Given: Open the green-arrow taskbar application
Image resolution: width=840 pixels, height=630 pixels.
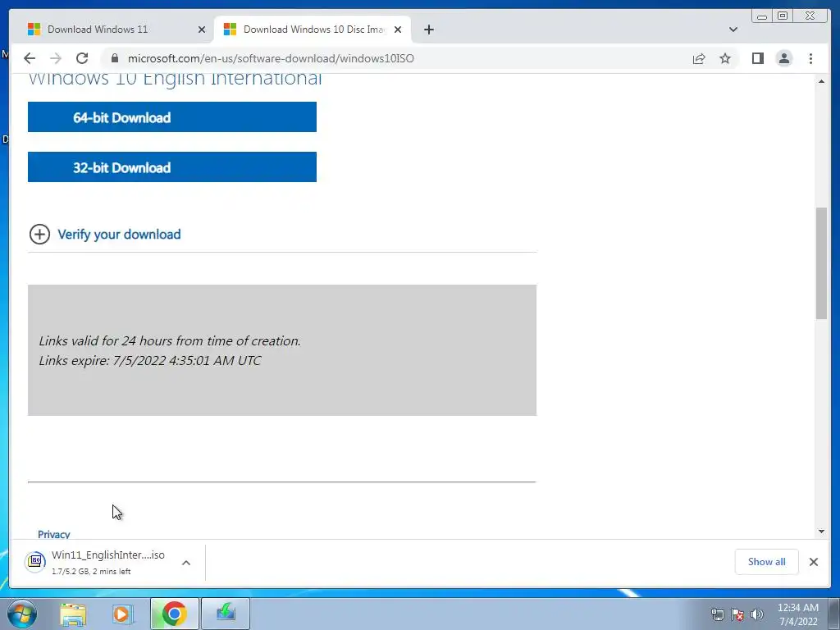Looking at the screenshot, I should 226,614.
